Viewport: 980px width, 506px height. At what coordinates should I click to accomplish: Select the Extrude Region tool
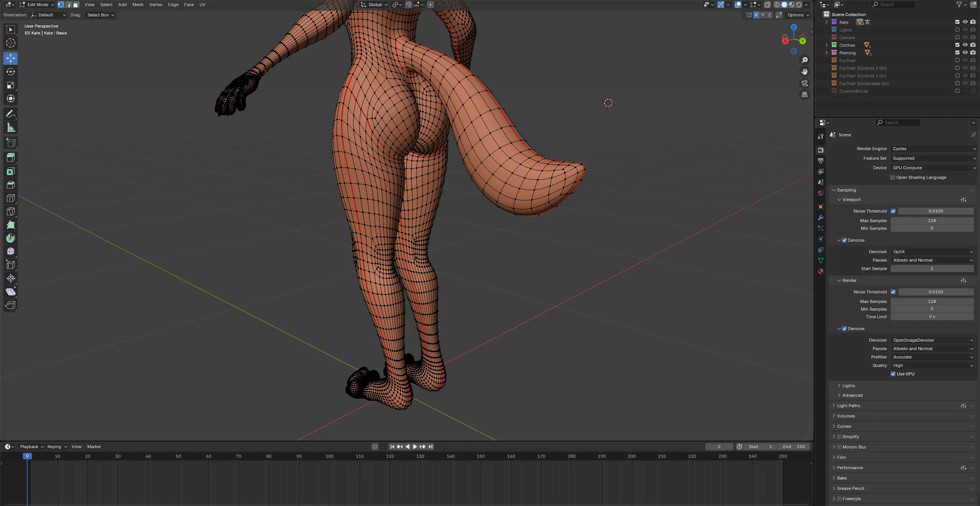click(11, 158)
